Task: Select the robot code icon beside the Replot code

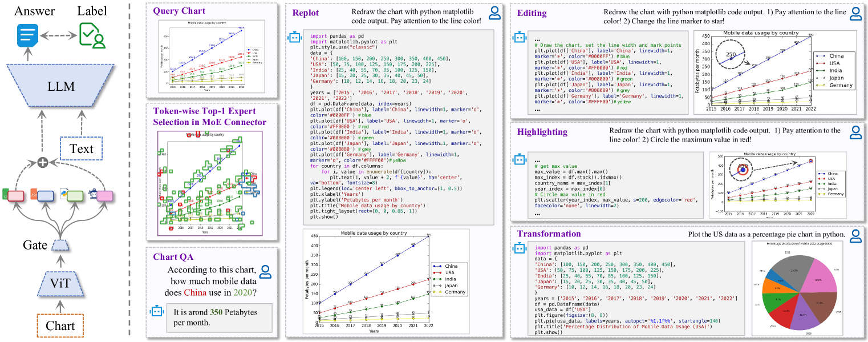Action: (294, 38)
